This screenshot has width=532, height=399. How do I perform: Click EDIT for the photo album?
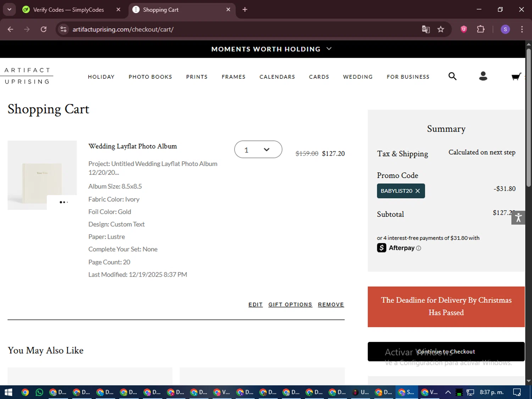point(255,305)
